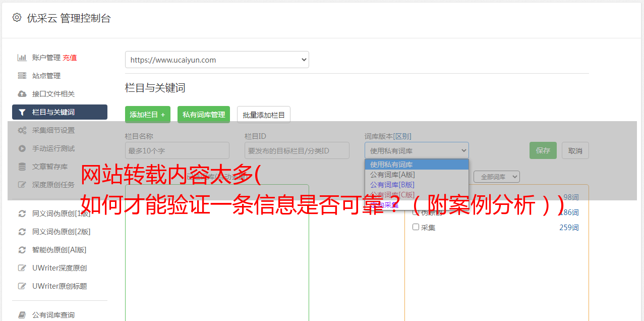Click the gear icon beside 优采云 管理控制台
This screenshot has width=644, height=321.
(x=17, y=18)
